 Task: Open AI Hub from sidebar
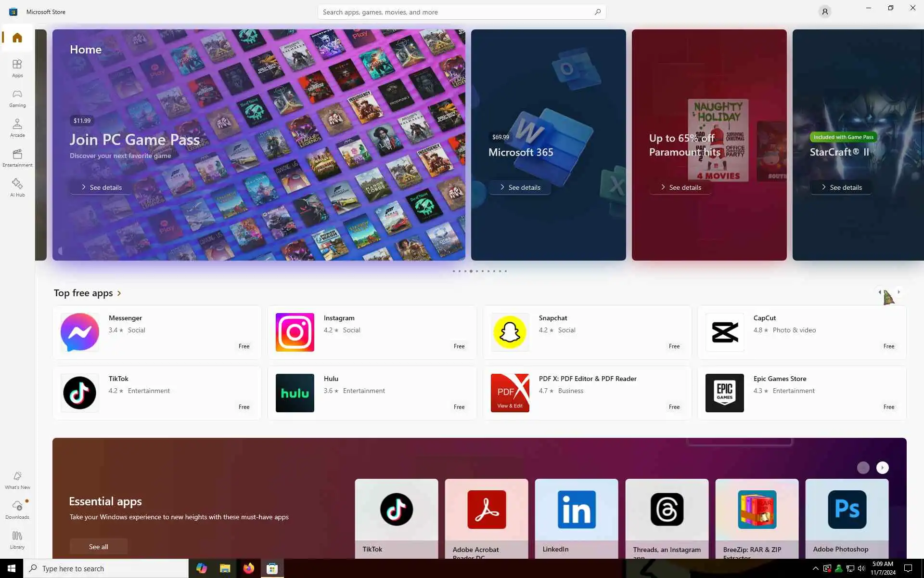(17, 187)
